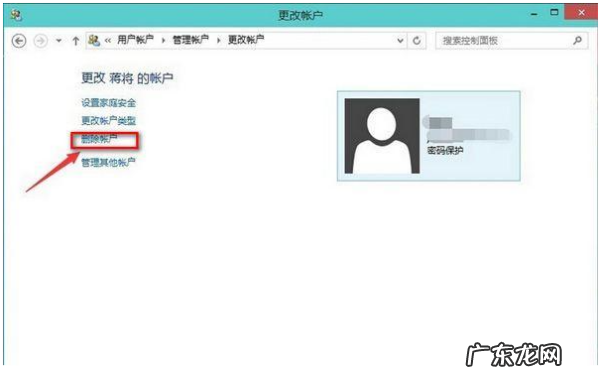The width and height of the screenshot is (600, 384).
Task: Go up one level with Up arrow
Action: (76, 41)
